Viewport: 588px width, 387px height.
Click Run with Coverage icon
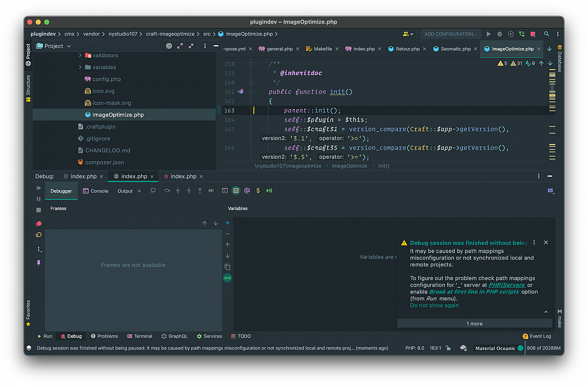511,34
